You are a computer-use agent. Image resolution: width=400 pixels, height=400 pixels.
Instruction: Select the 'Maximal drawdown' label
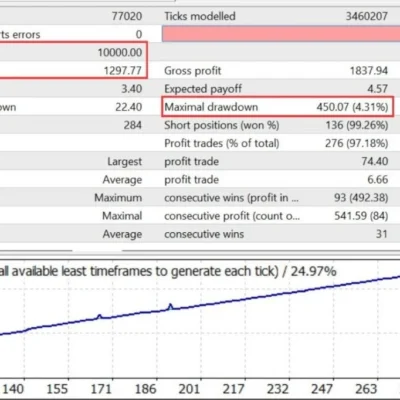211,107
